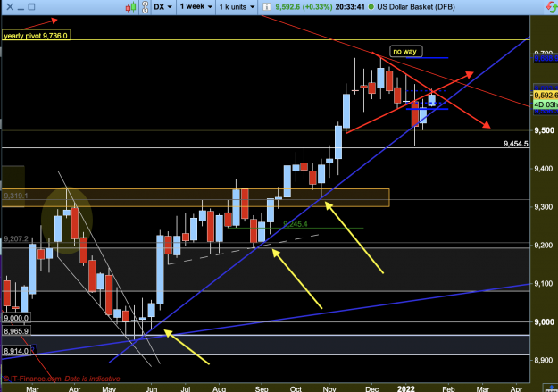Select the yearly pivot 9,736.0 label
The height and width of the screenshot is (392, 558).
tap(36, 36)
